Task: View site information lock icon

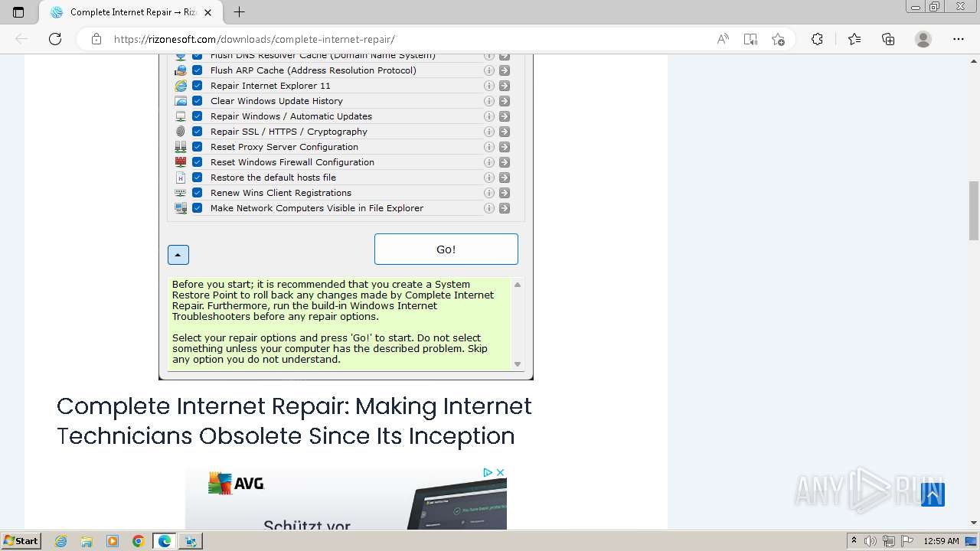Action: (96, 39)
